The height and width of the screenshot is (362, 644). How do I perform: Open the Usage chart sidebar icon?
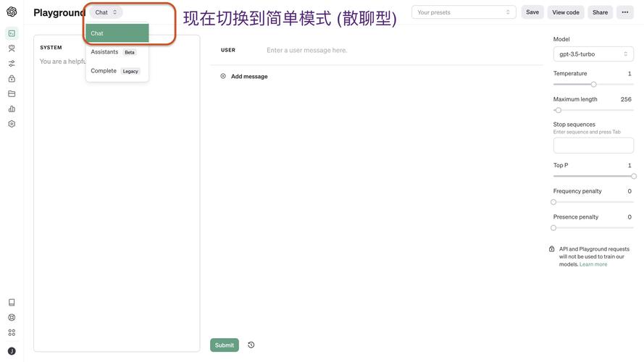[12, 109]
